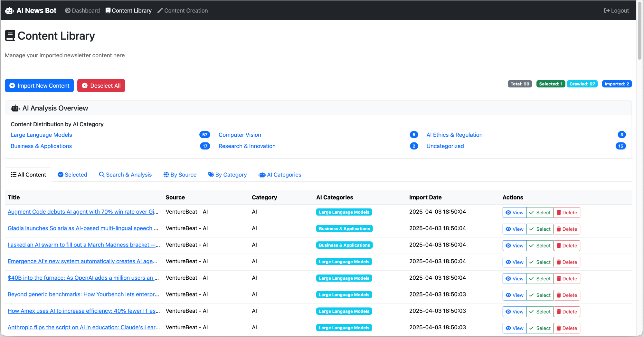Switch to the Selected tab
The height and width of the screenshot is (337, 644).
72,175
